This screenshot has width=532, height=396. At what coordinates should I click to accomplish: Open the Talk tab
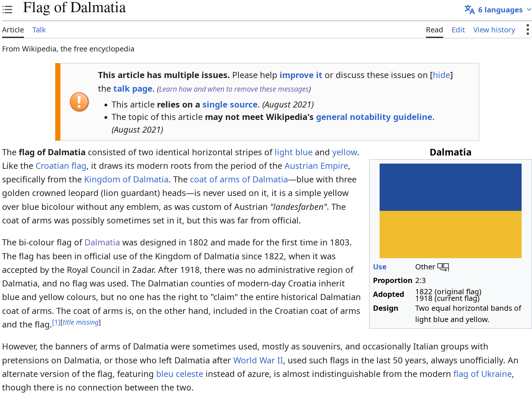pos(39,30)
